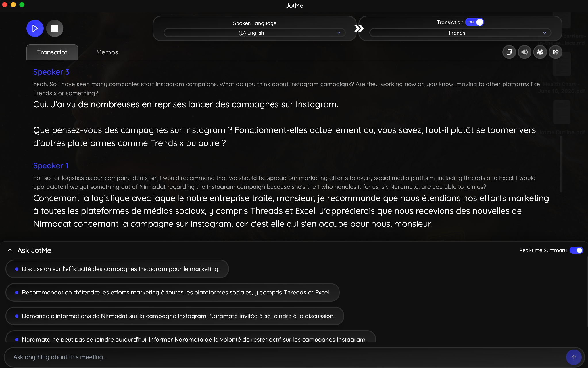
Task: Collapse the Ask JotMe panel chevron
Action: (10, 250)
